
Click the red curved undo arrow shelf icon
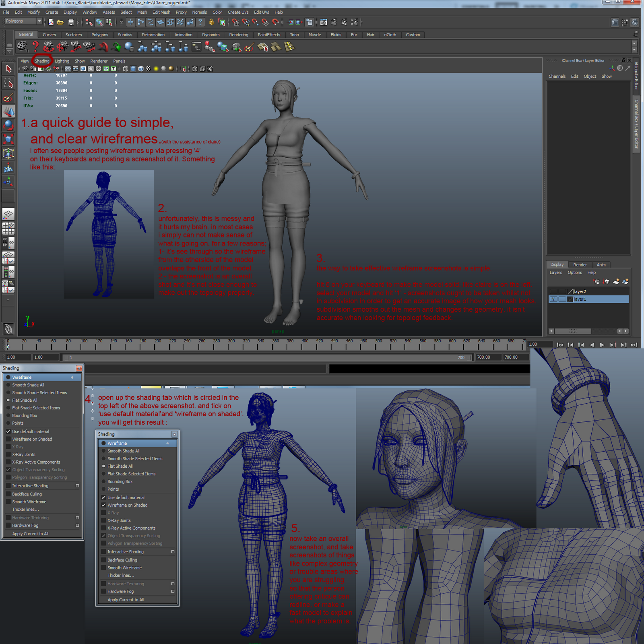(103, 47)
